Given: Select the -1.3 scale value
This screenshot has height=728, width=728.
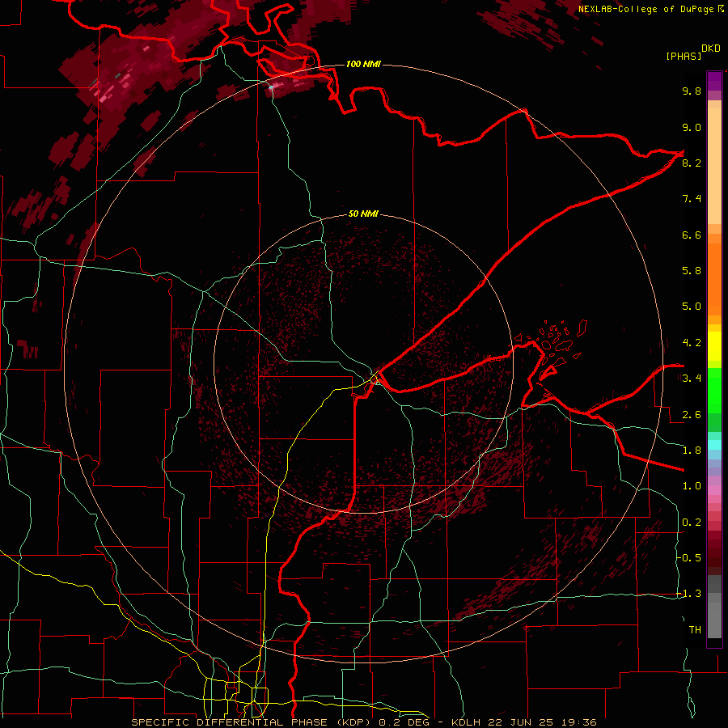Looking at the screenshot, I should pyautogui.click(x=690, y=594).
